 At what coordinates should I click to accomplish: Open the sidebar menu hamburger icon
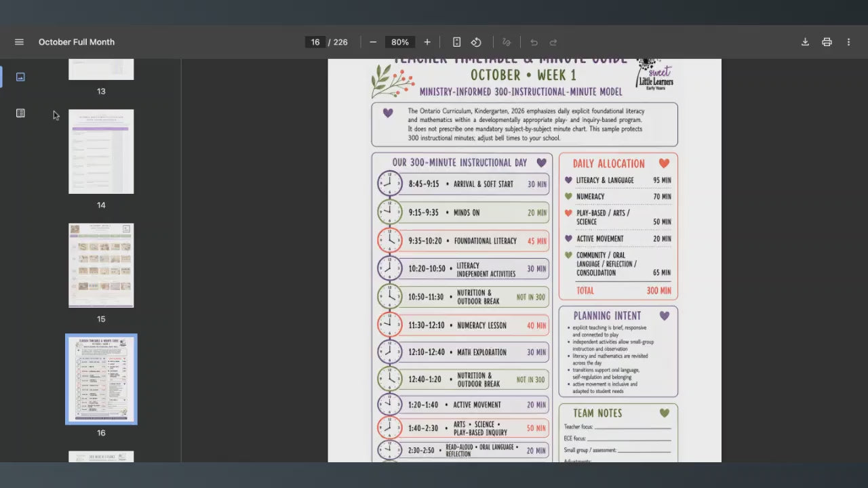point(19,42)
